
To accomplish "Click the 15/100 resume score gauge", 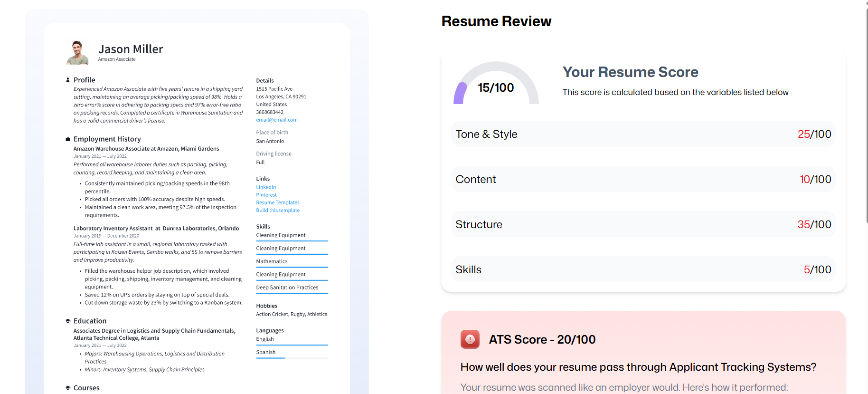I will (x=496, y=85).
